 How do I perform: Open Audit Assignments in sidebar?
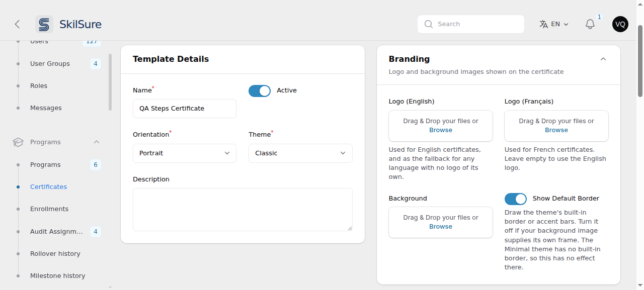click(x=56, y=232)
